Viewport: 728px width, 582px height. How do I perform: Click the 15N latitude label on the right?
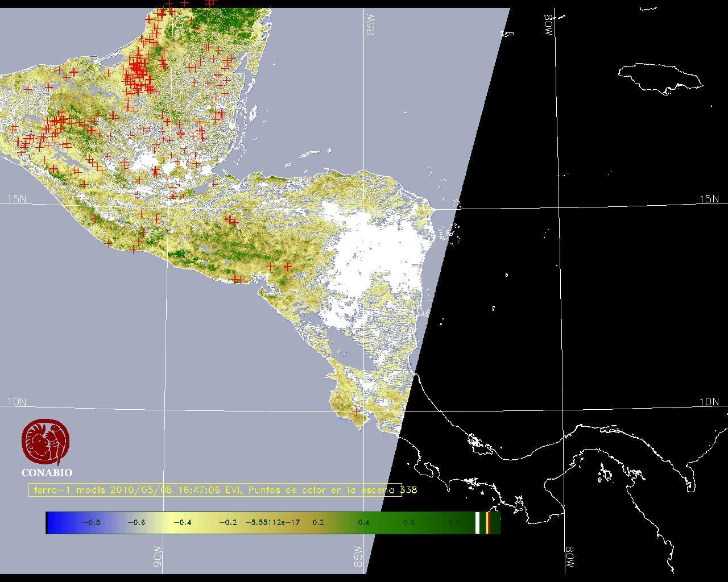coord(709,199)
